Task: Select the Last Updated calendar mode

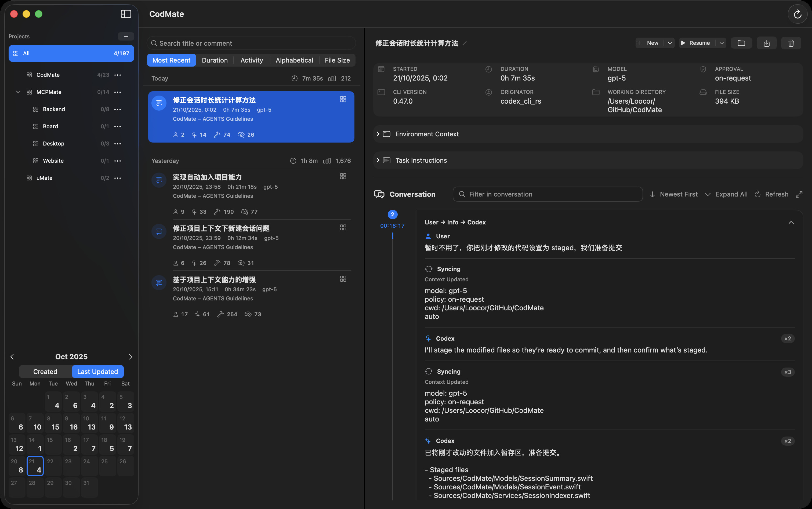Action: pyautogui.click(x=98, y=372)
